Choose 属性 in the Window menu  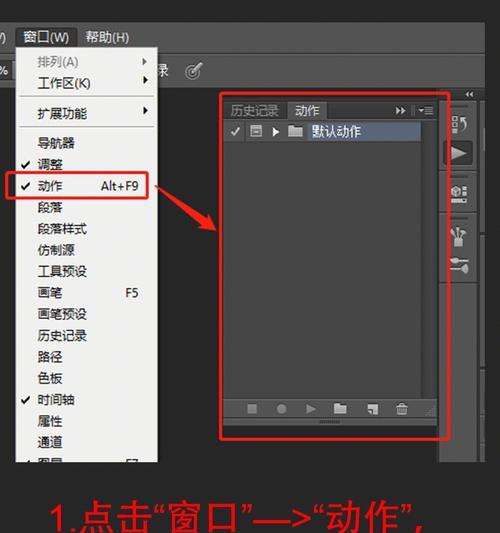[x=87, y=421]
